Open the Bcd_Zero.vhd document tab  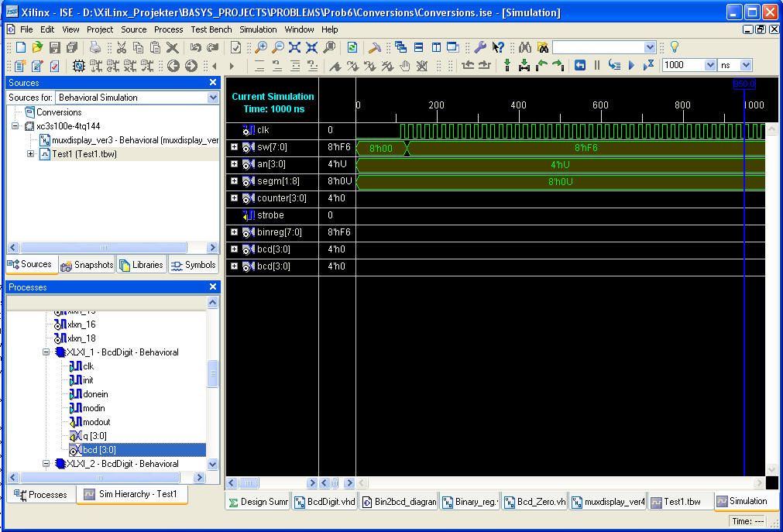point(535,502)
